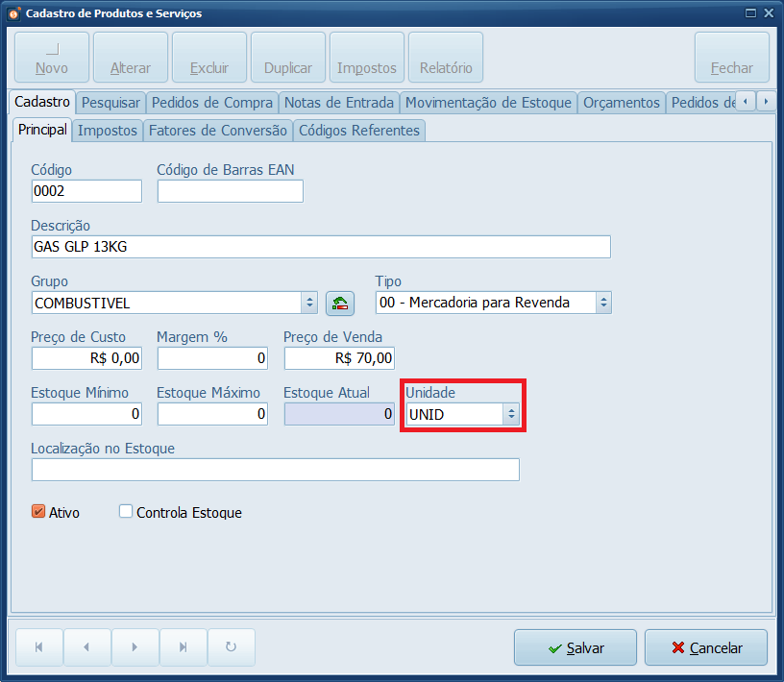The width and height of the screenshot is (784, 682).
Task: Click the Cancelar button
Action: coord(706,648)
